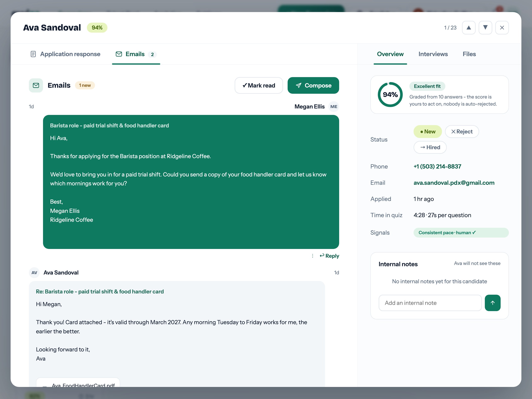Screen dimensions: 532x399
Task: Click the Re: Barista role email subject
Action: pos(100,292)
